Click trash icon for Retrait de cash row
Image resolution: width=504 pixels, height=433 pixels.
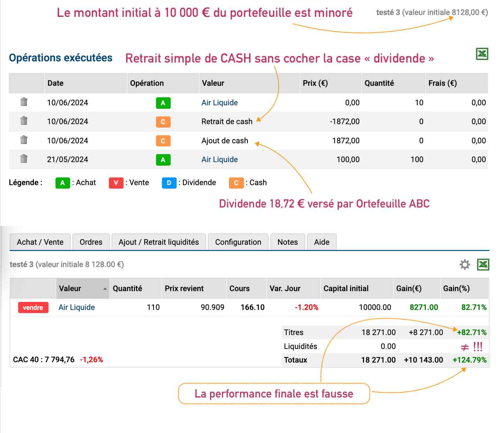tap(24, 121)
